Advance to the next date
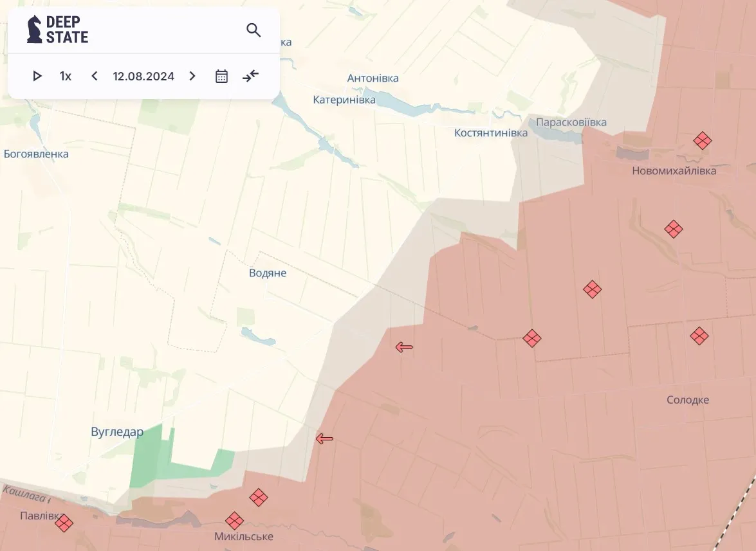 point(192,76)
